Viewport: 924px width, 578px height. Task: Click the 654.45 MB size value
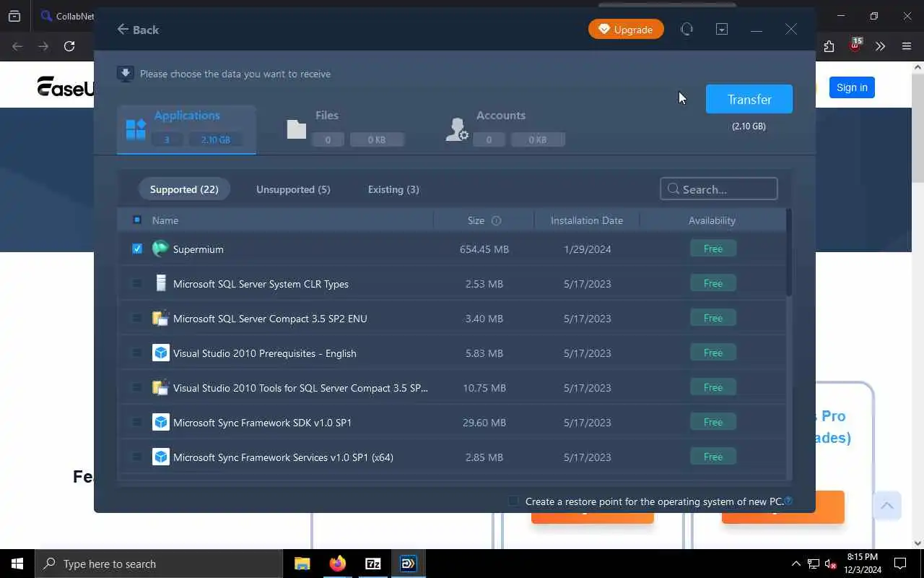pyautogui.click(x=484, y=249)
